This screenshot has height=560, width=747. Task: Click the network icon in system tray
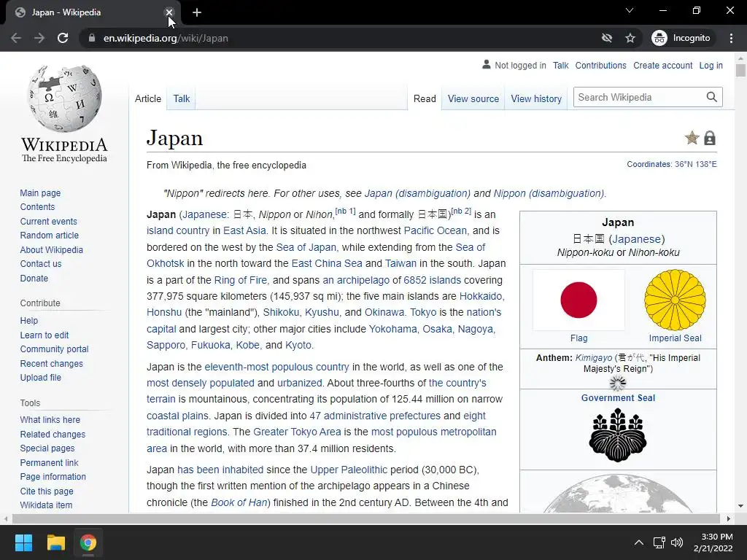coord(659,542)
